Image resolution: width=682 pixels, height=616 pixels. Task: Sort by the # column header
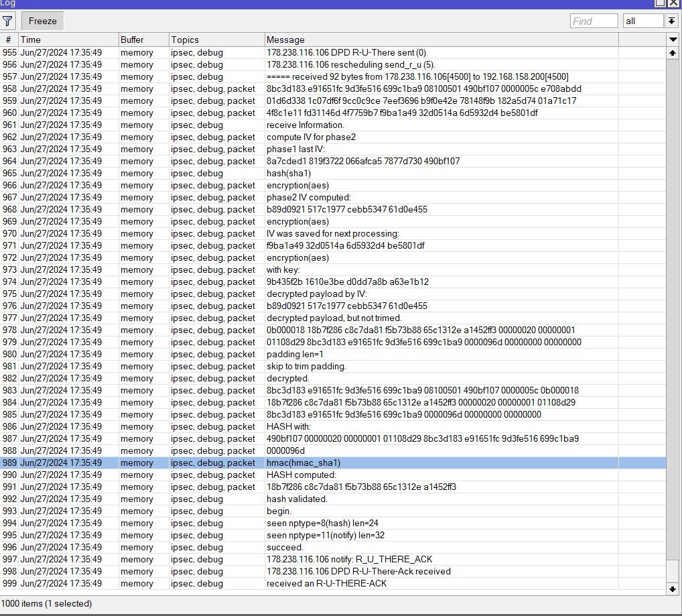(x=8, y=40)
